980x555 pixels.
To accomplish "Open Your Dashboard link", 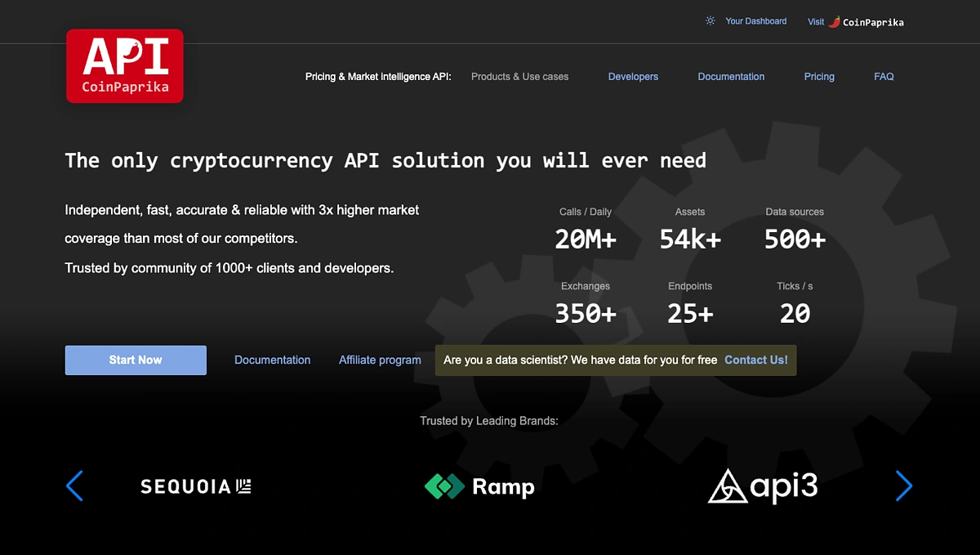I will [755, 21].
